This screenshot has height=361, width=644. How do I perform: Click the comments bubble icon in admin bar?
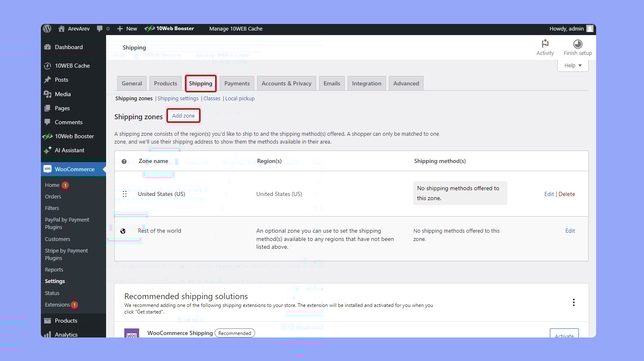tap(99, 28)
